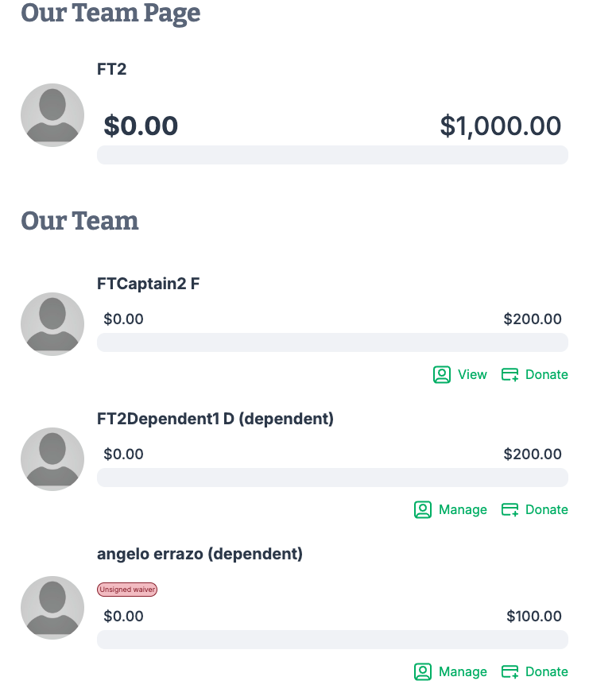Donate to FT2Dependent1 D via text link

click(x=547, y=509)
